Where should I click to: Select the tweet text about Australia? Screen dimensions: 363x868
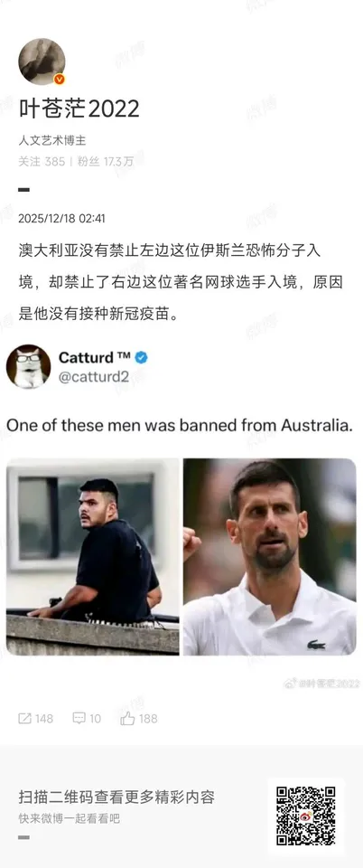[180, 425]
